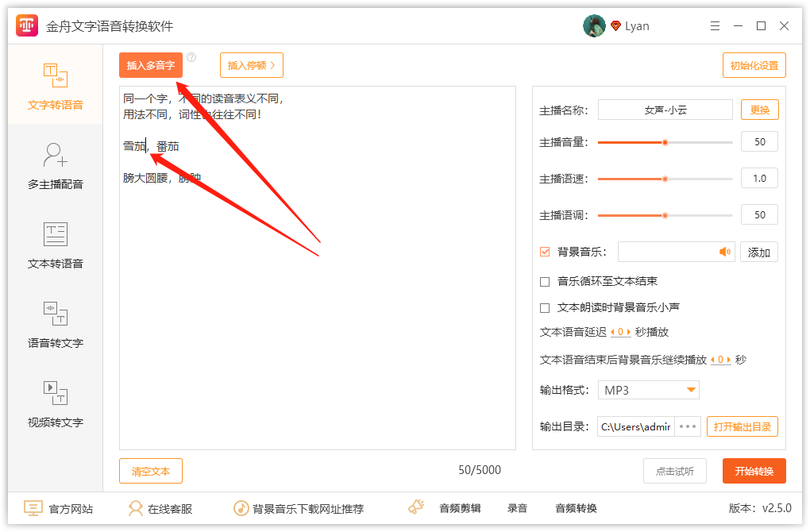Open the hamburger menu near window controls

point(715,25)
